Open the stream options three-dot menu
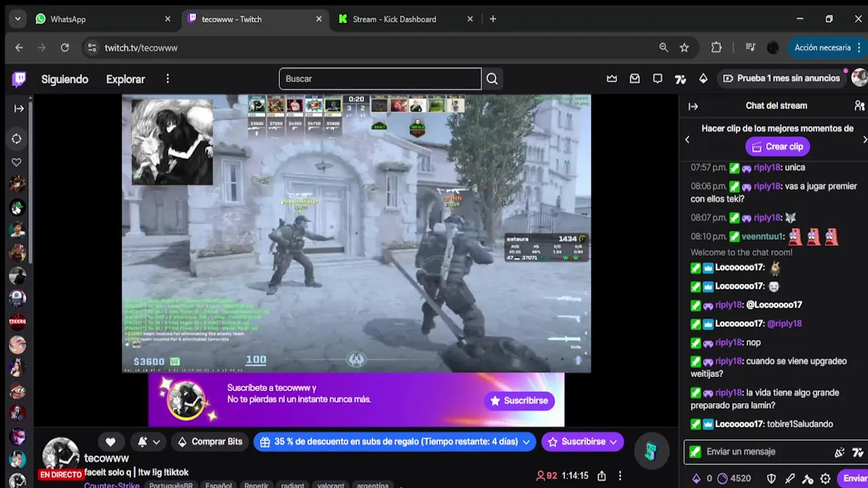Image resolution: width=868 pixels, height=488 pixels. click(620, 476)
